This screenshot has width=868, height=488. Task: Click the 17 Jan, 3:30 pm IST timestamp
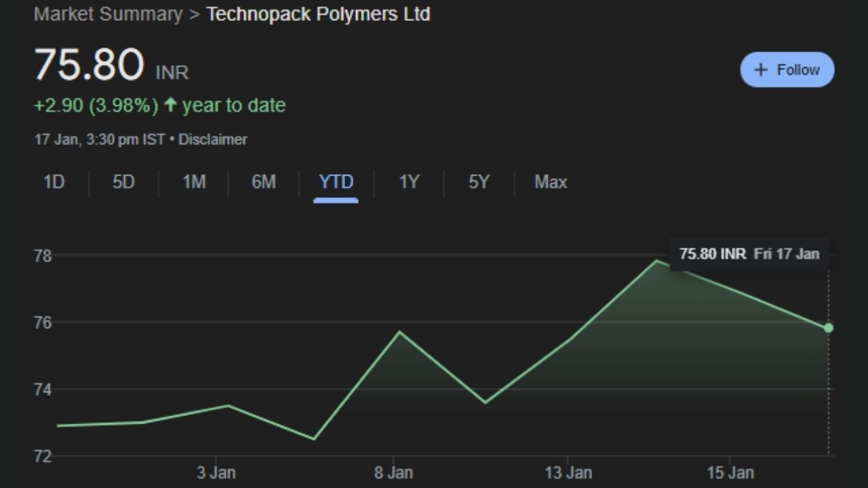[100, 140]
